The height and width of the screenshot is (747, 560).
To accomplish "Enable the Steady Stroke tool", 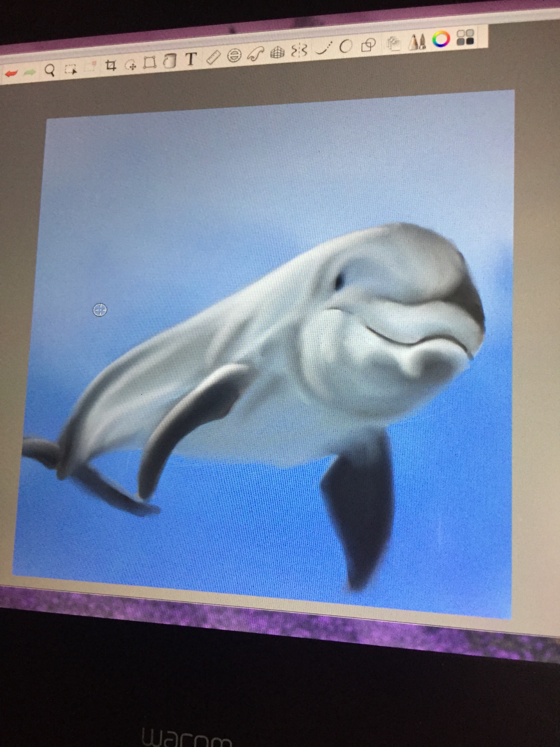I will (324, 49).
